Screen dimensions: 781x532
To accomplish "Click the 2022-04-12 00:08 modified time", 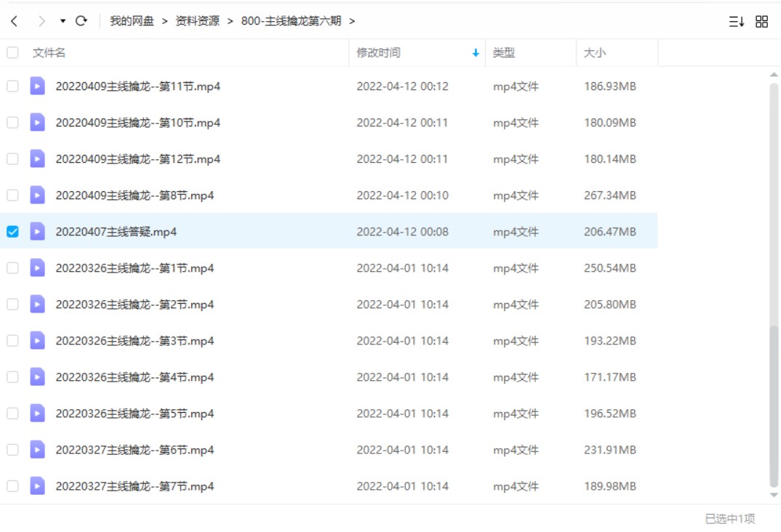I will [402, 231].
